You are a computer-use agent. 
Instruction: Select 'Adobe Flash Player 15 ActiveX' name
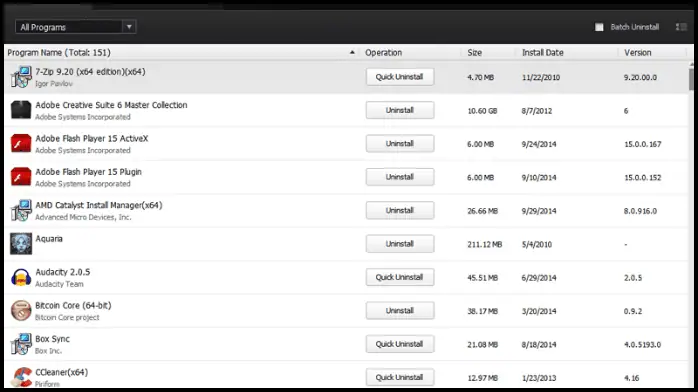[x=92, y=138]
